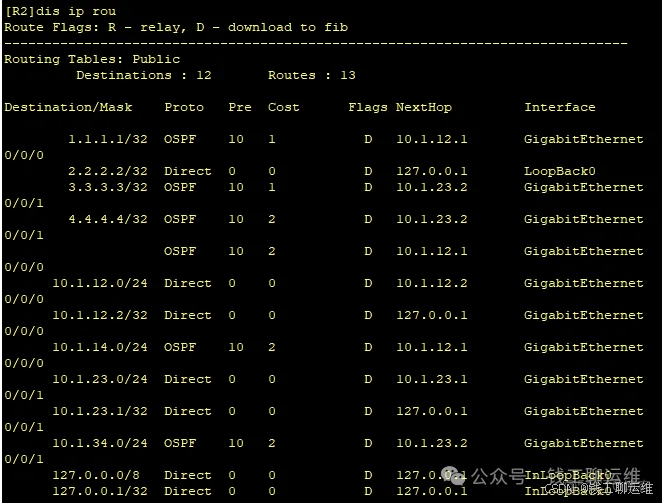This screenshot has width=662, height=504.
Task: Select destination 10.1.34.0/24
Action: click(100, 443)
